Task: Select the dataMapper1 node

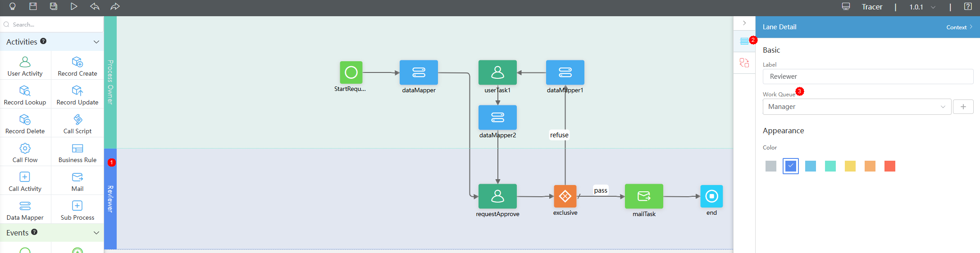Action: click(565, 72)
